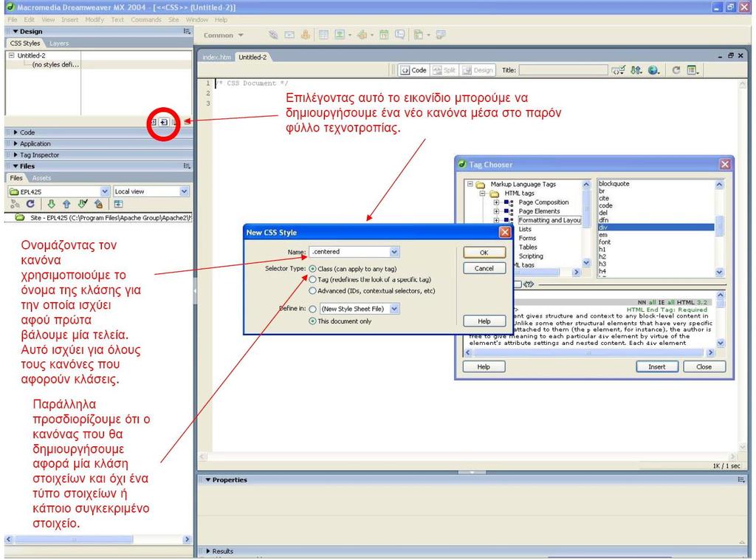Viewport: 756px width, 560px height.
Task: Click the Hyperlink icon in Common toolbar
Action: click(x=273, y=35)
